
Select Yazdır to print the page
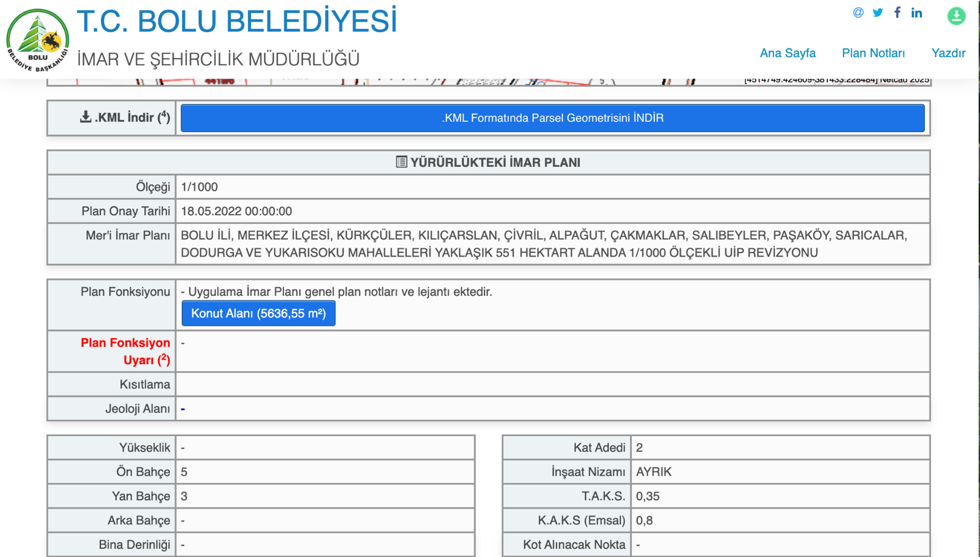948,53
